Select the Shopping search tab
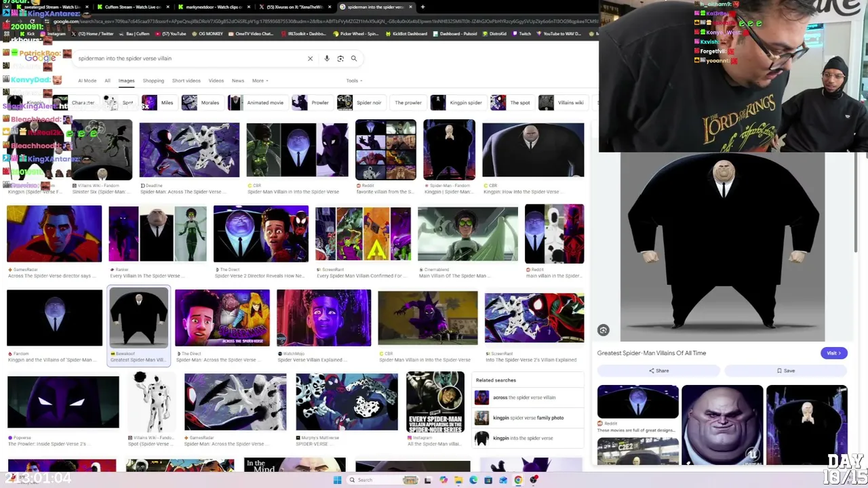Screen dimensions: 868x488 click(x=153, y=81)
